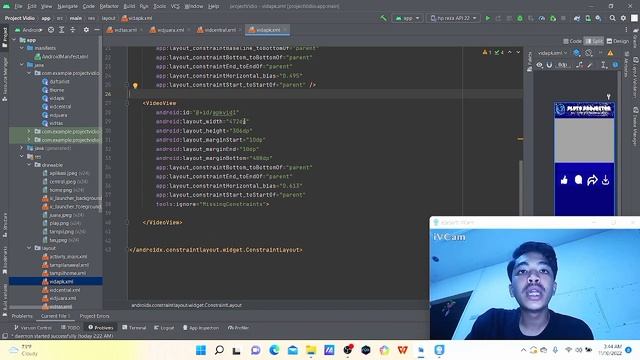Click the phone layout preview gray video area
Screen dimensions: 640x360
click(584, 140)
